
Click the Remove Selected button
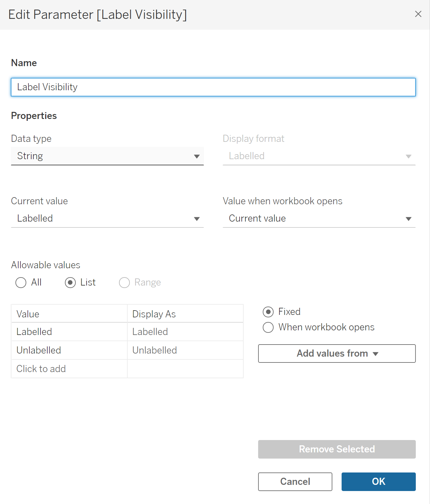[337, 449]
